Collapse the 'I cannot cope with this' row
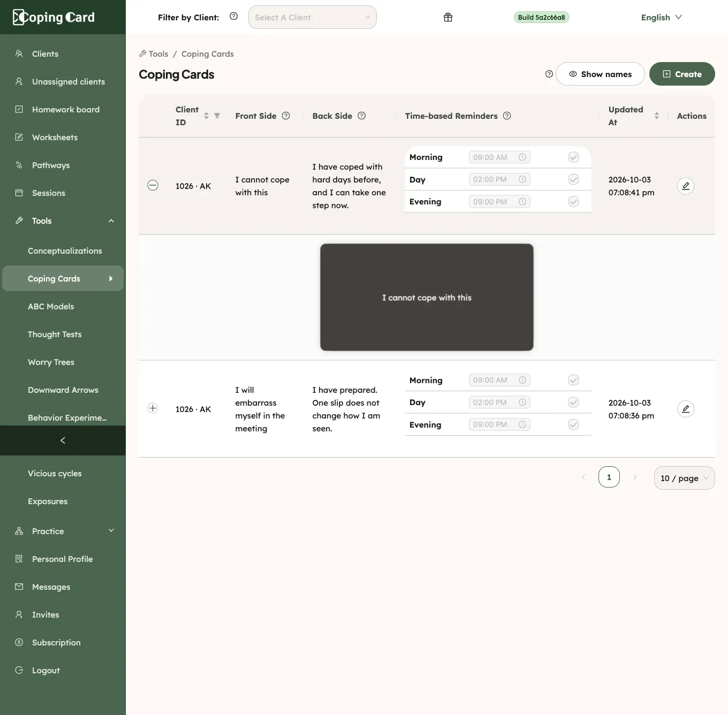Screen dimensions: 728x715 tap(153, 185)
